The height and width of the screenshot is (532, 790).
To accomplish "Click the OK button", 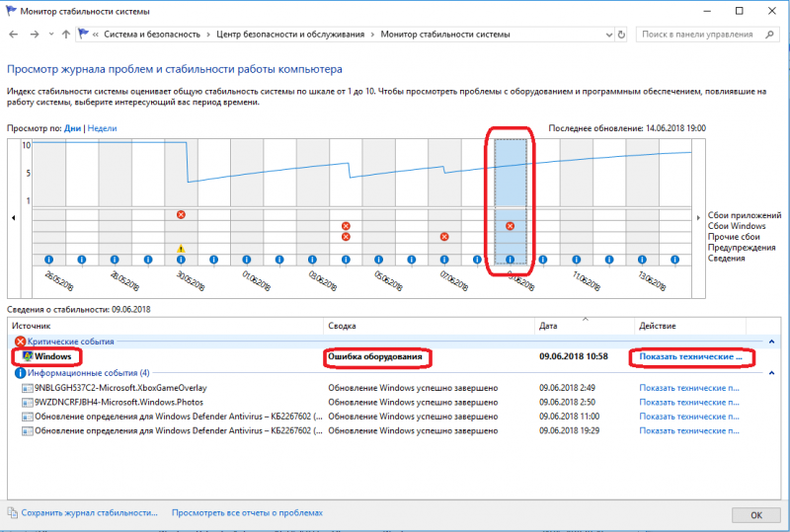I will point(756,515).
